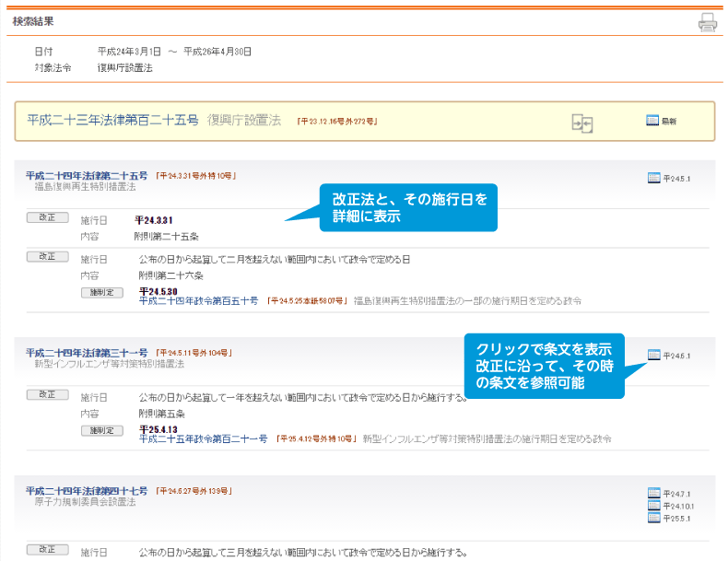Click 改正 button under 原子力規制委員会設置法

(47, 550)
